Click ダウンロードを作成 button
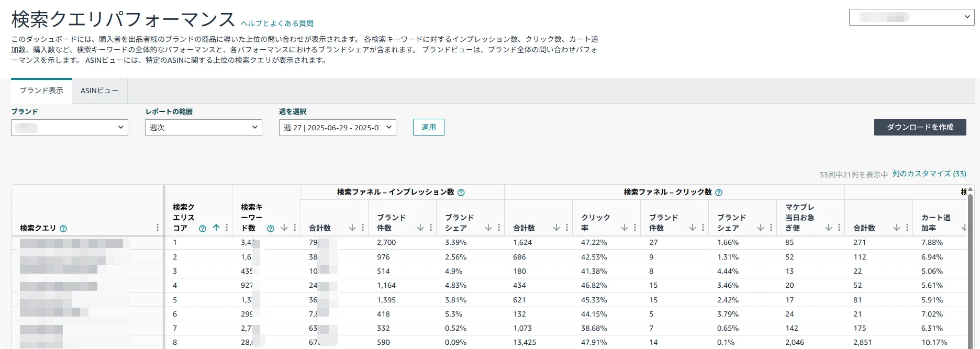 (920, 127)
